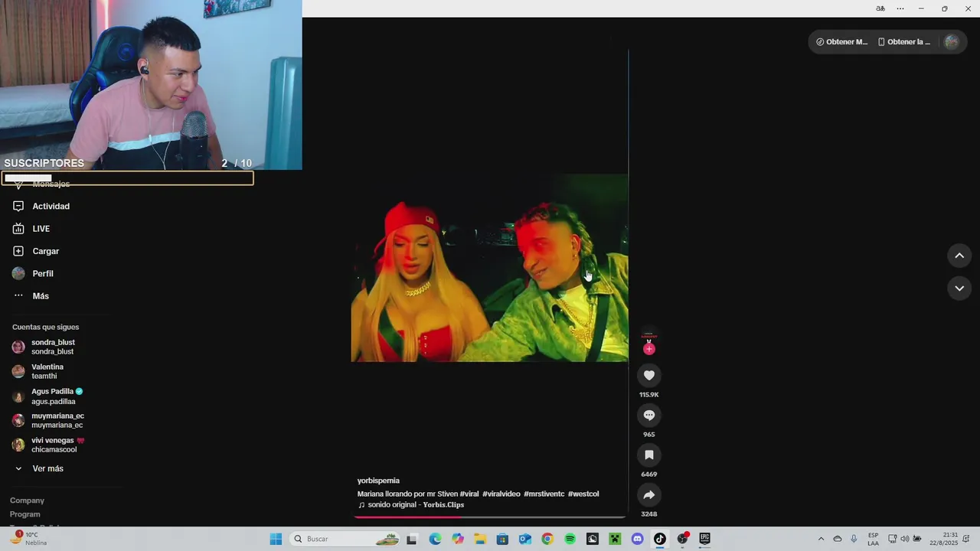Screen dimensions: 980x551
Task: Show hidden system tray icons
Action: [x=821, y=539]
